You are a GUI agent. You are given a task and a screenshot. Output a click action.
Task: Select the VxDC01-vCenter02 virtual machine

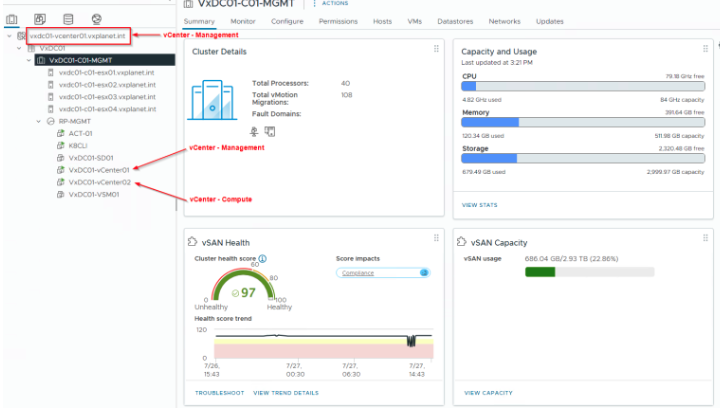[x=100, y=182]
